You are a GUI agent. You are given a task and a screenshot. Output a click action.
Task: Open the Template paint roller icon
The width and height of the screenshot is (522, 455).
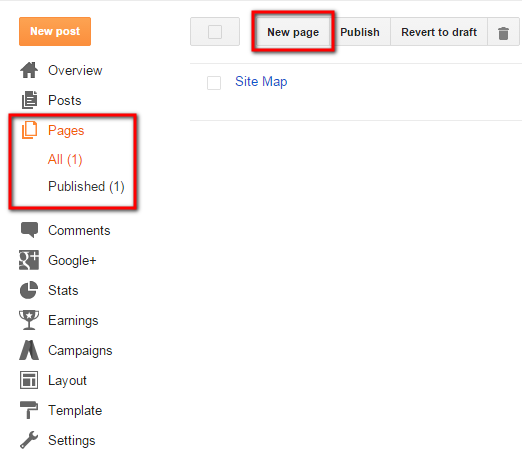pos(29,410)
